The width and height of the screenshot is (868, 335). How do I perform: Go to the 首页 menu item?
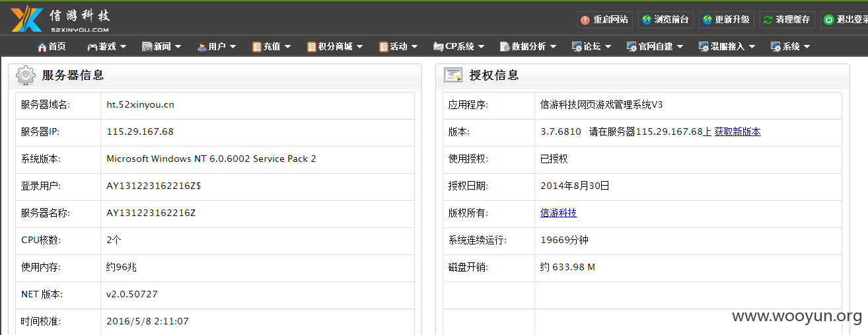point(57,47)
